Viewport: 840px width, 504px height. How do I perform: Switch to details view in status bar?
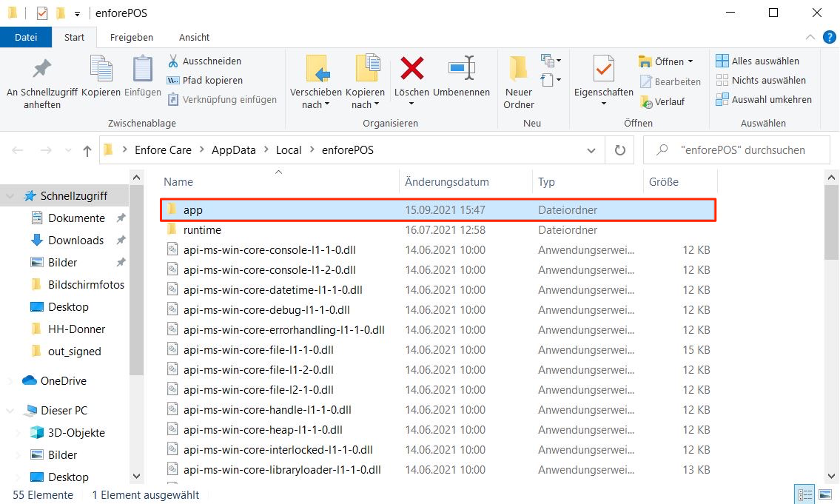tap(804, 494)
